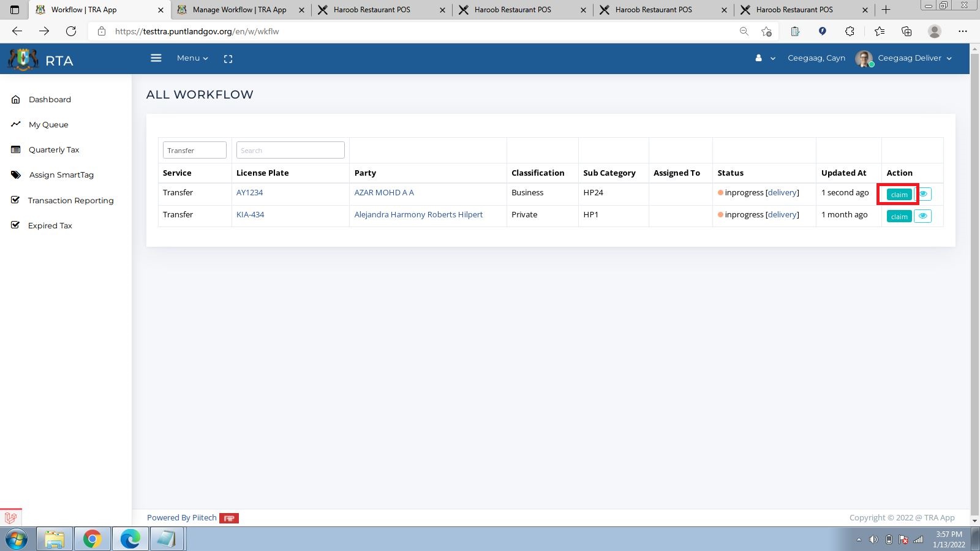980x551 pixels.
Task: Click the Updated At column header
Action: [843, 173]
